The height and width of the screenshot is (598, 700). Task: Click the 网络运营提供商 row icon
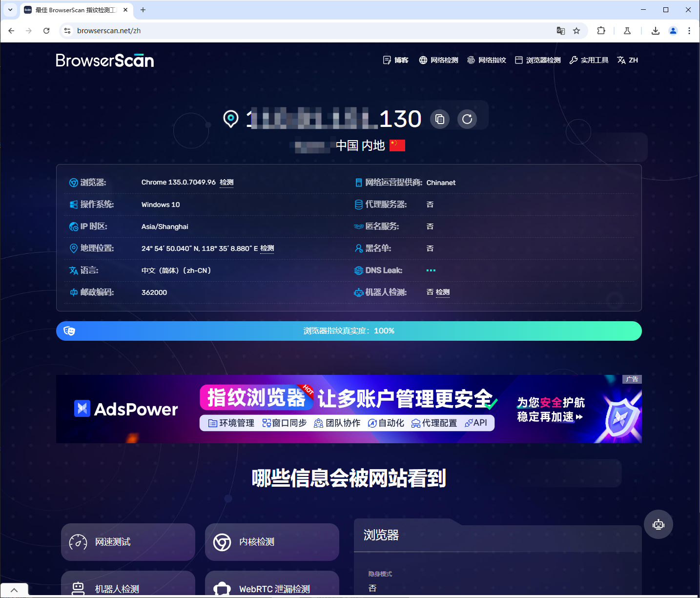pos(359,183)
